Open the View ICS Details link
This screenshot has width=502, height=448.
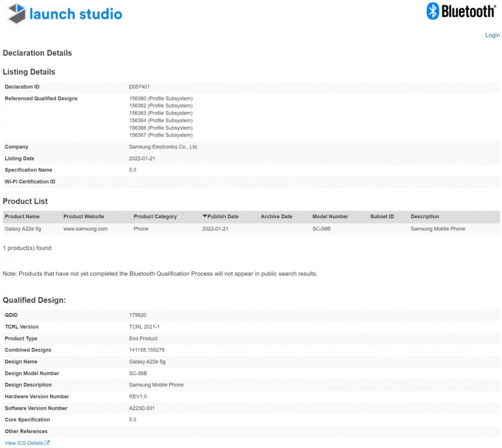click(x=24, y=443)
